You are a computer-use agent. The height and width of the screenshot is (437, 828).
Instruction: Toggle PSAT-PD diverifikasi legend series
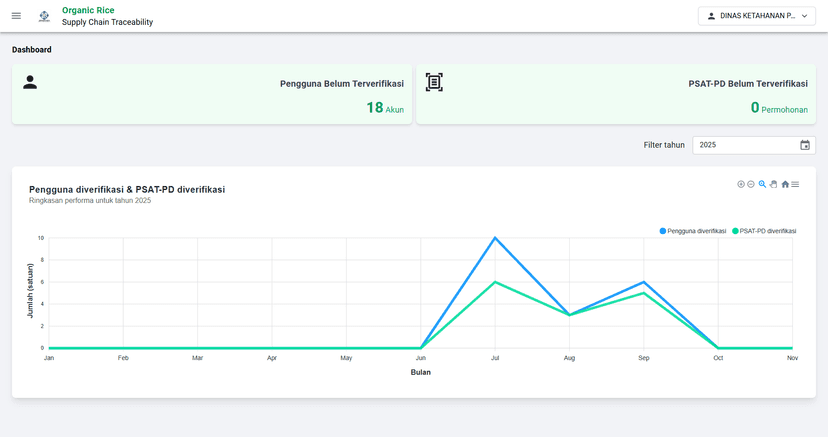(764, 231)
